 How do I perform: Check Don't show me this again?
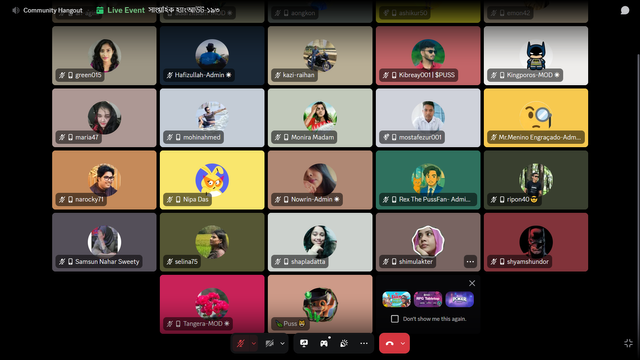(x=395, y=319)
